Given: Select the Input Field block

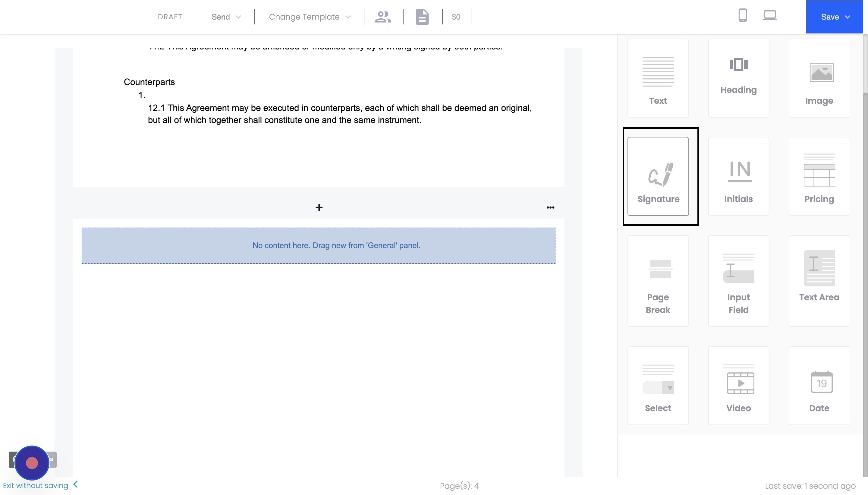Looking at the screenshot, I should coord(738,281).
